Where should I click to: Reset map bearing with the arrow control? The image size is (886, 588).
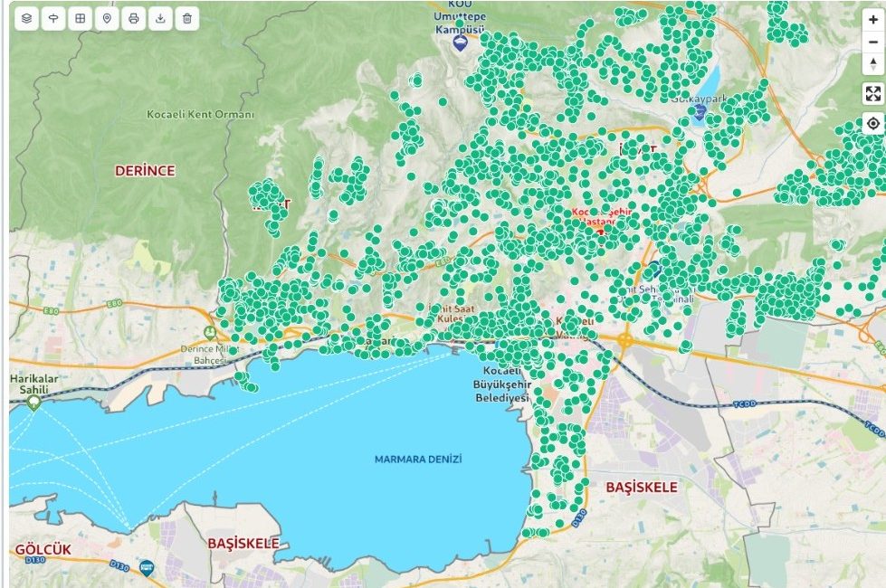coord(872,62)
